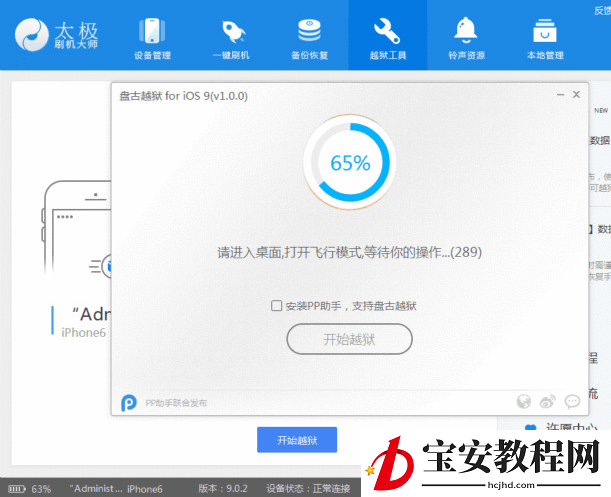Click the rocket flash icon
The width and height of the screenshot is (611, 497).
[233, 31]
